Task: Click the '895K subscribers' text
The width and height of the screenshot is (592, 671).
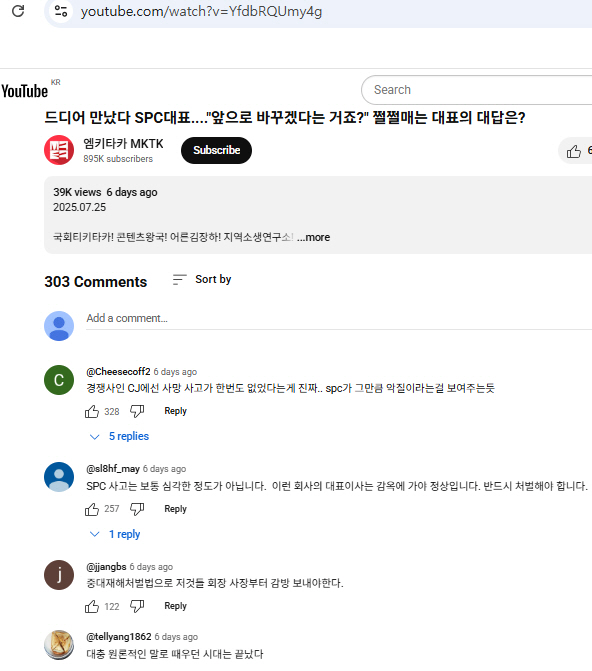Action: (118, 159)
